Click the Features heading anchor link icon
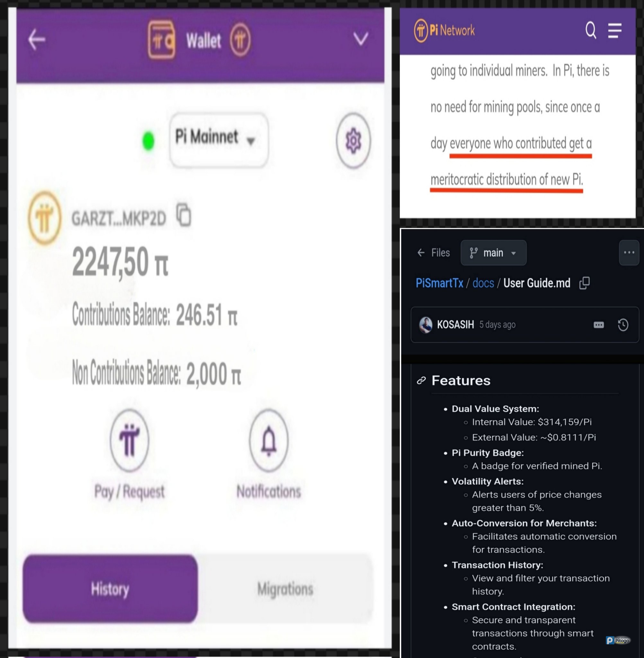 pos(421,380)
